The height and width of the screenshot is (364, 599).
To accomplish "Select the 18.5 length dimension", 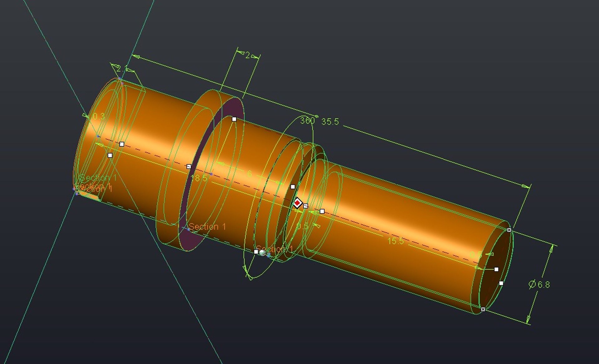I will click(x=199, y=178).
